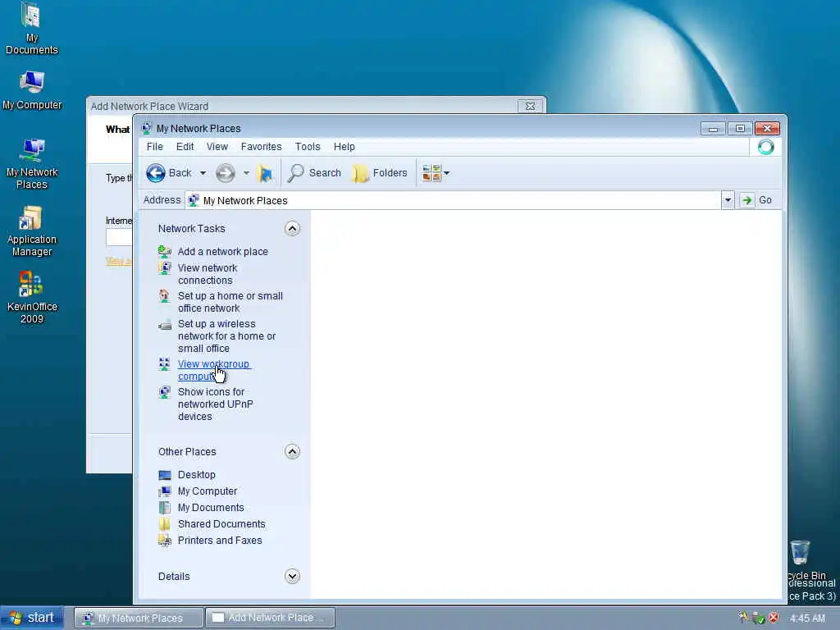Open My Documents in Other Places
840x630 pixels.
pos(211,508)
